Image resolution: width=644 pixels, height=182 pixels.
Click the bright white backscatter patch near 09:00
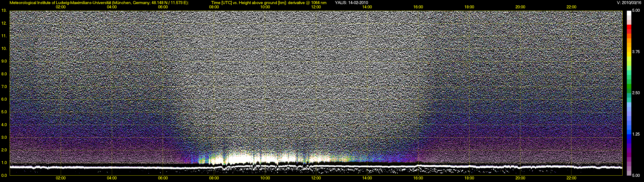240,159
